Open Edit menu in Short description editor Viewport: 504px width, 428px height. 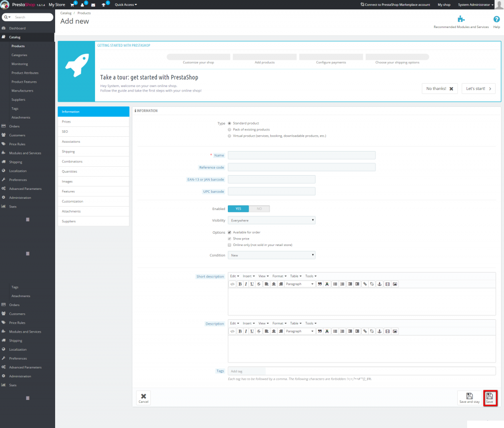(x=234, y=276)
